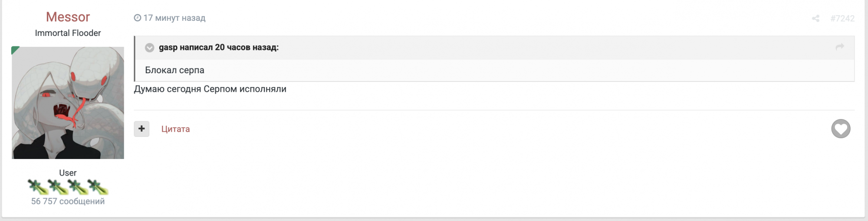Like the post with heart button
This screenshot has height=221, width=868.
pos(841,129)
